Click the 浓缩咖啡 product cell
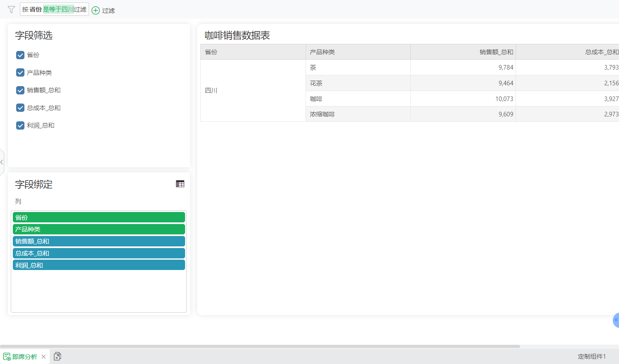Viewport: 619px width, 364px height. (358, 114)
